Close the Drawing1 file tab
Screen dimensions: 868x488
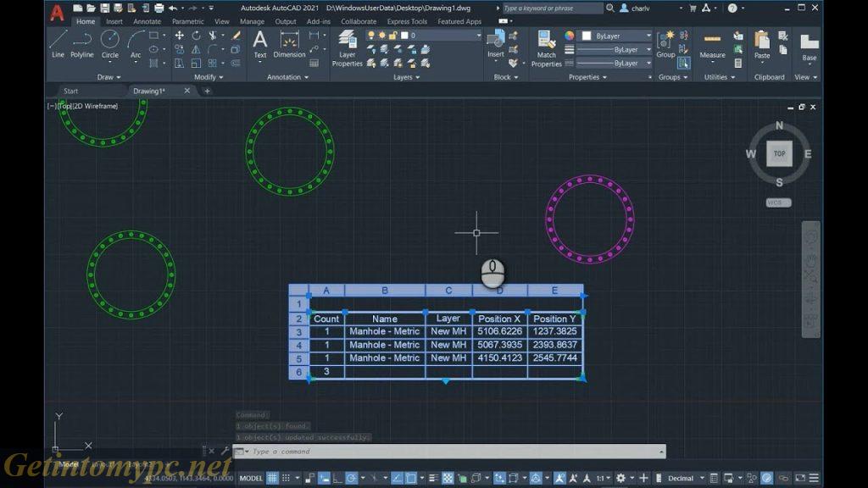point(187,91)
